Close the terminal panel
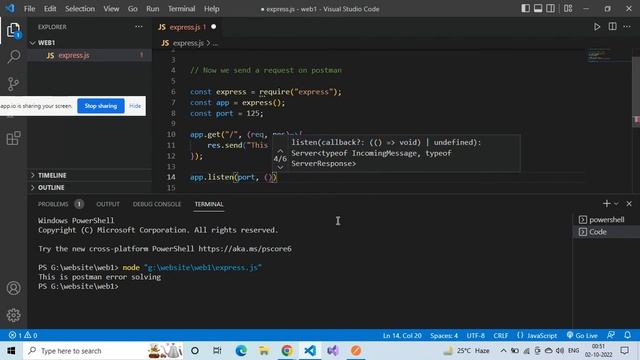Image resolution: width=640 pixels, height=360 pixels. (x=629, y=204)
